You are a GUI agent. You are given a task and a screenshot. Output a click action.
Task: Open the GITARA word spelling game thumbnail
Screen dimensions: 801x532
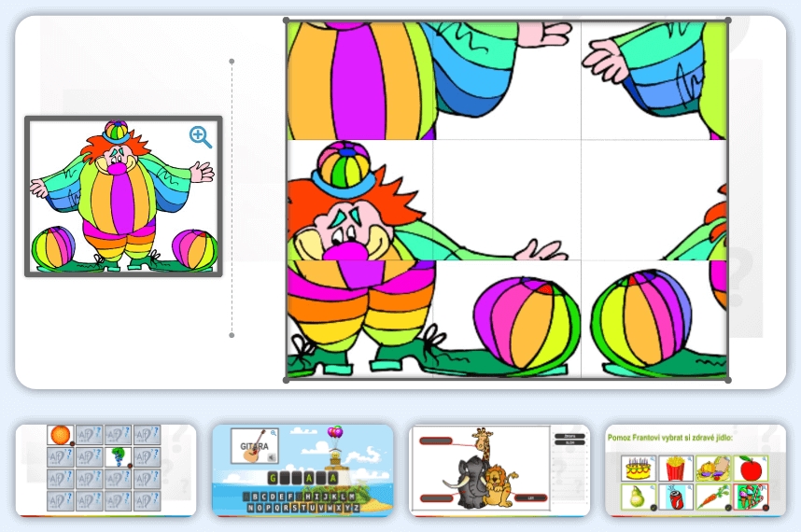pos(302,469)
